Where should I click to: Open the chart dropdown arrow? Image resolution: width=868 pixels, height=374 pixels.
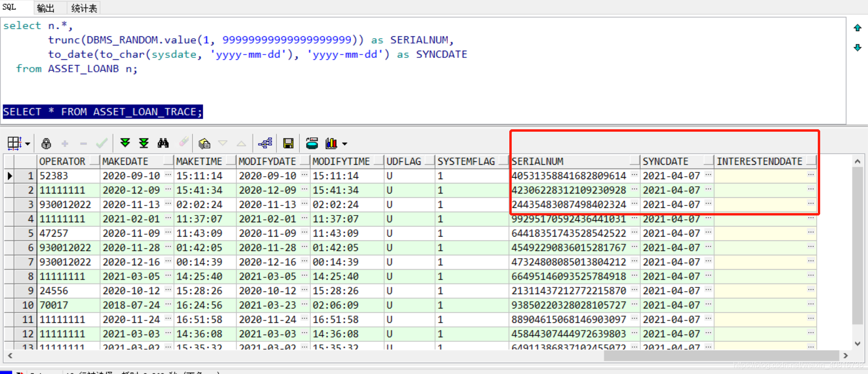click(x=344, y=144)
